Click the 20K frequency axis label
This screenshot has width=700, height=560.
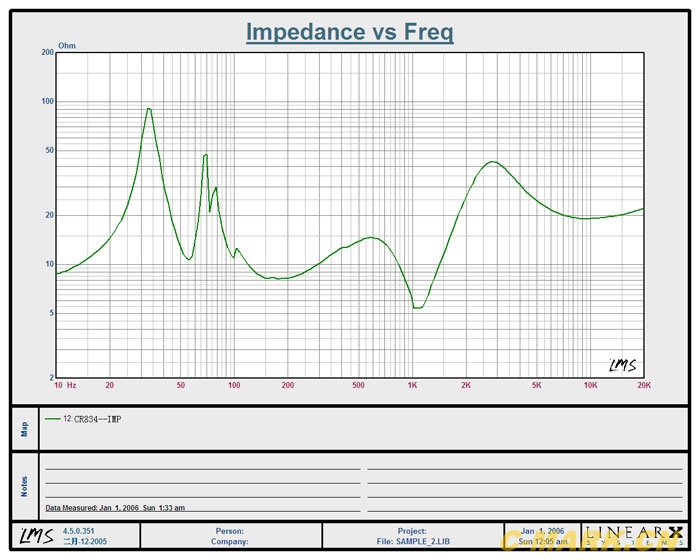[643, 385]
